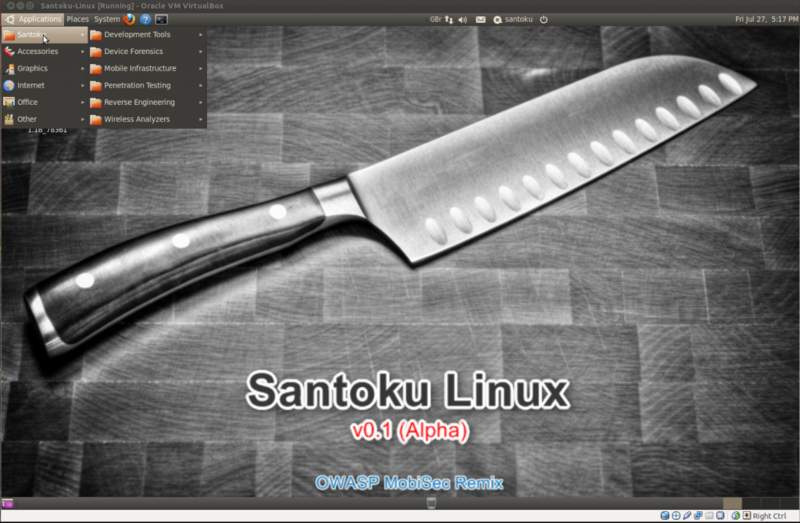This screenshot has height=523, width=800.
Task: Expand the Graphics submenu arrow
Action: click(x=82, y=68)
